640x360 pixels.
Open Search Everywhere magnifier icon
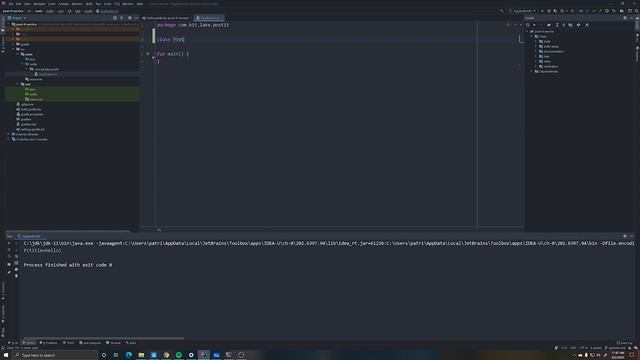[636, 11]
